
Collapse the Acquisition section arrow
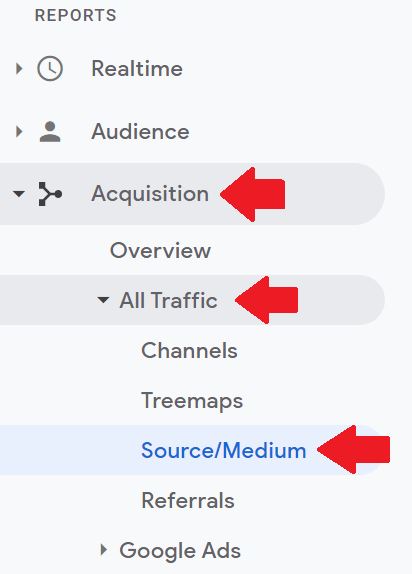click(19, 193)
